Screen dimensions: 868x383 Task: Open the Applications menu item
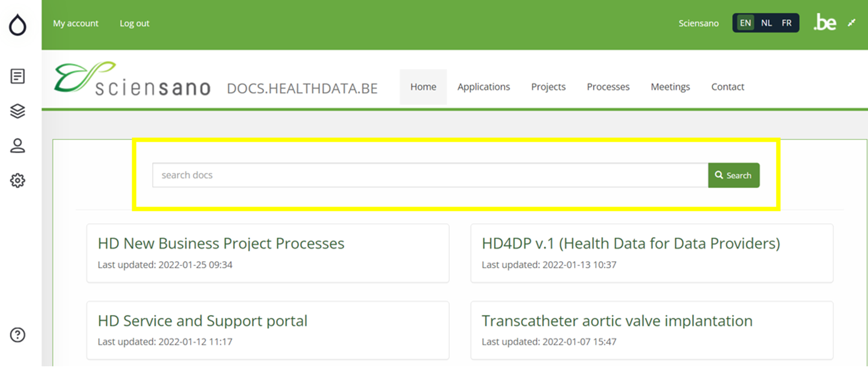[483, 87]
